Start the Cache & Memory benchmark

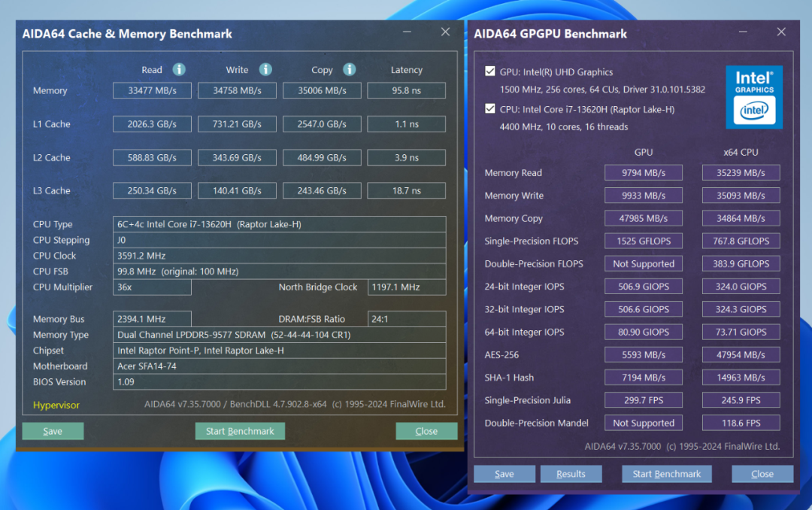click(240, 431)
